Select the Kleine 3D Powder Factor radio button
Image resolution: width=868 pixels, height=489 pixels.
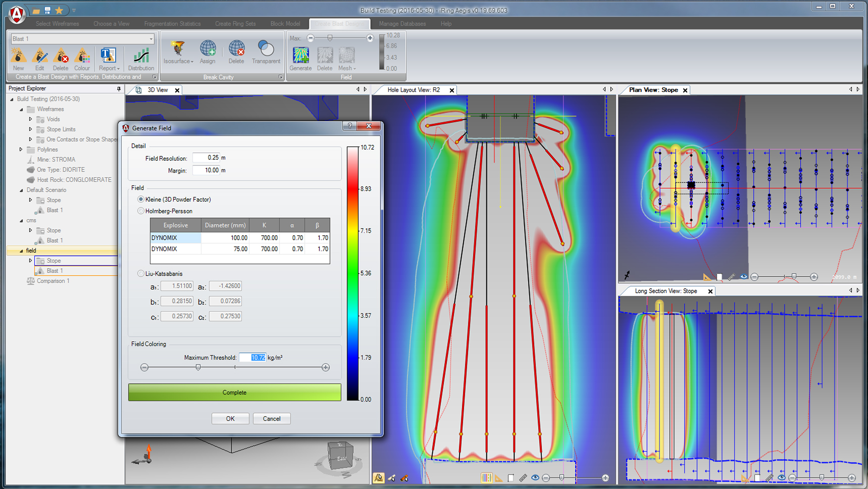141,199
